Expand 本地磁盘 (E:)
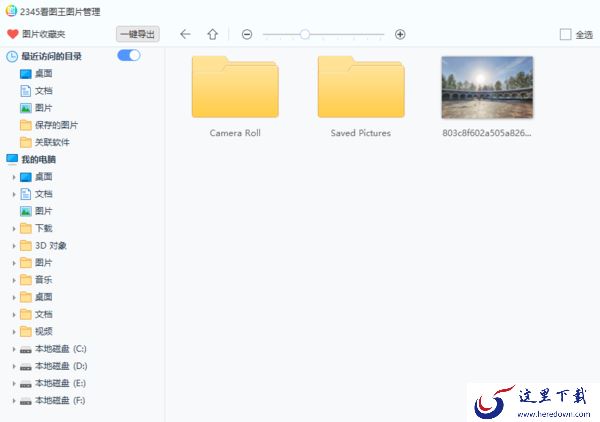Image resolution: width=600 pixels, height=422 pixels. click(x=14, y=384)
